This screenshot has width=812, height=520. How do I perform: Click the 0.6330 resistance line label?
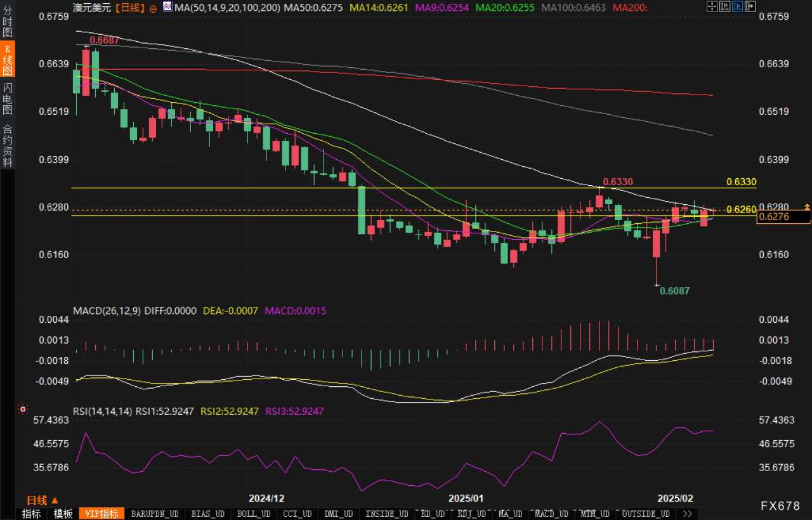(741, 182)
